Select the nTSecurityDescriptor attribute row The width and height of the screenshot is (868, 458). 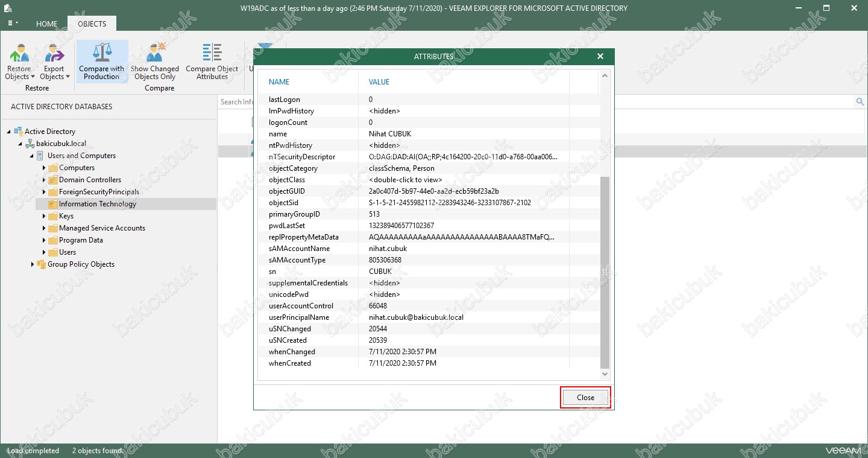[429, 157]
